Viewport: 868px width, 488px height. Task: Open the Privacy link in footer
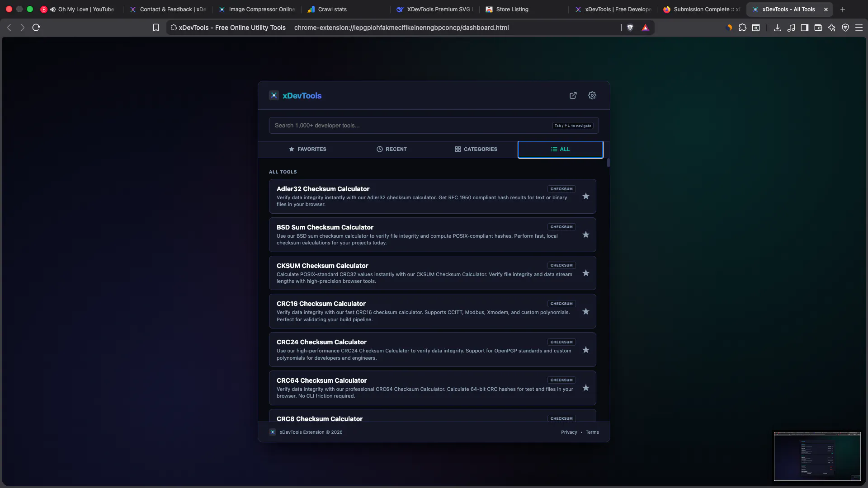[569, 432]
